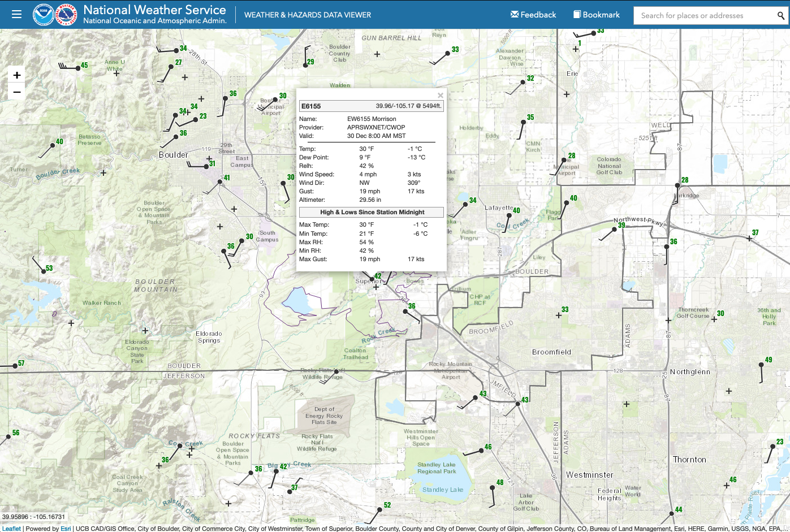Open the Esri attribution link

pyautogui.click(x=66, y=529)
